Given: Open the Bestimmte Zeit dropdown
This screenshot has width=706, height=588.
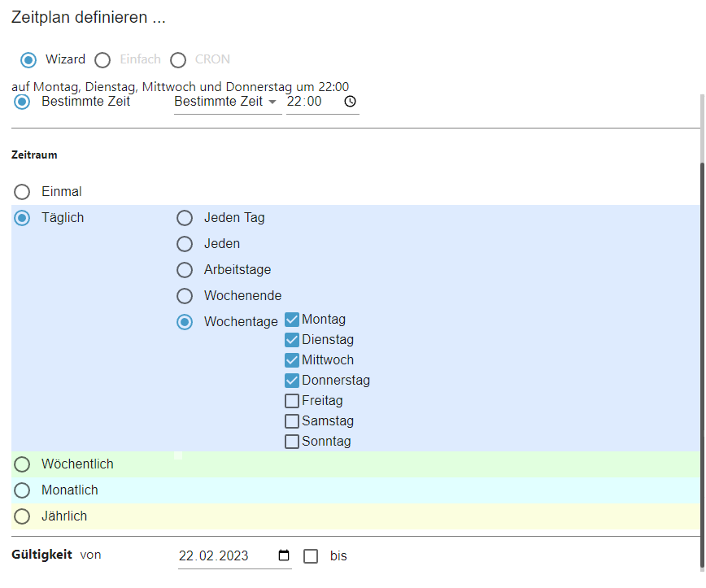Looking at the screenshot, I should click(x=228, y=102).
